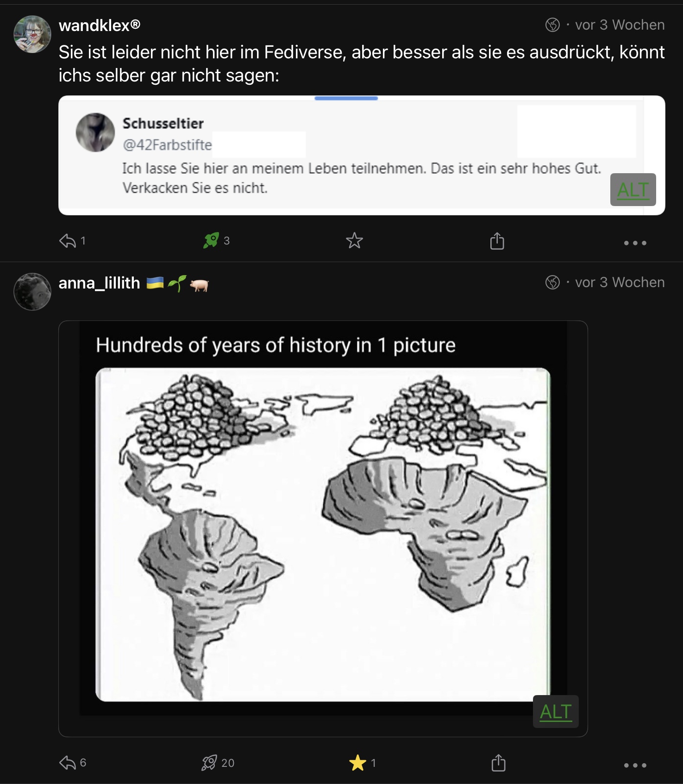Image resolution: width=683 pixels, height=784 pixels.
Task: Toggle boost on wandklex's post
Action: [x=211, y=240]
